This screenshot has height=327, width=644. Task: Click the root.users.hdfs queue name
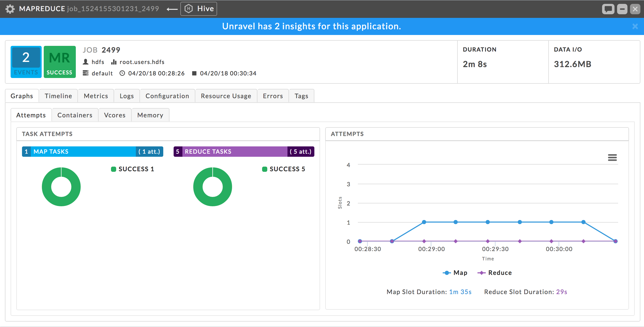(x=142, y=62)
